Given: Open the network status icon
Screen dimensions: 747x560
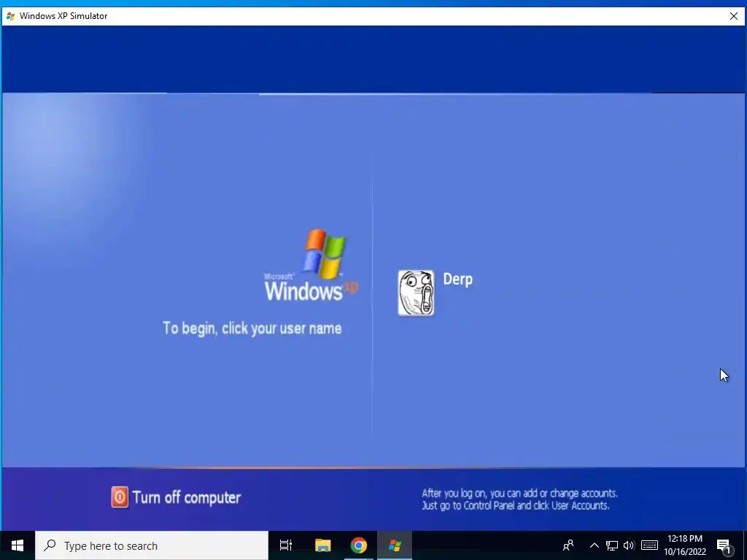Looking at the screenshot, I should coord(612,545).
